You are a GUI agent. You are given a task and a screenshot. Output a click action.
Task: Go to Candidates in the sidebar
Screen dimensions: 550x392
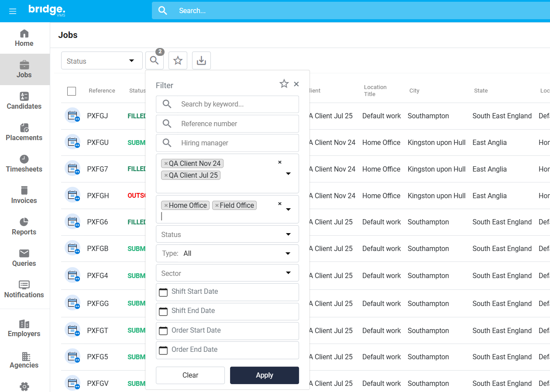[24, 101]
